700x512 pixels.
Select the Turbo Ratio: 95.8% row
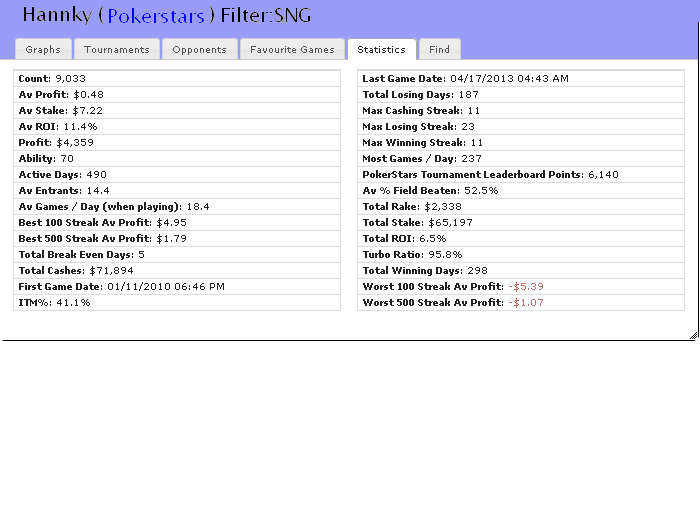pyautogui.click(x=521, y=255)
